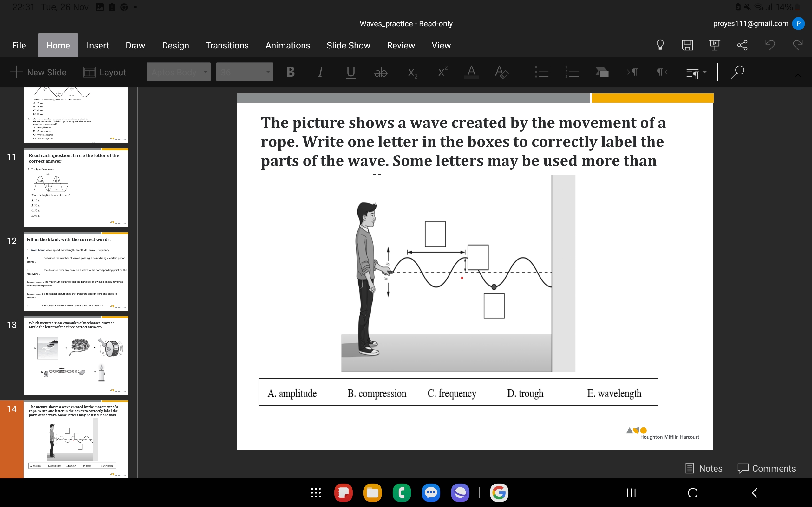812x507 pixels.
Task: Click the Superscript formatting icon
Action: 442,71
